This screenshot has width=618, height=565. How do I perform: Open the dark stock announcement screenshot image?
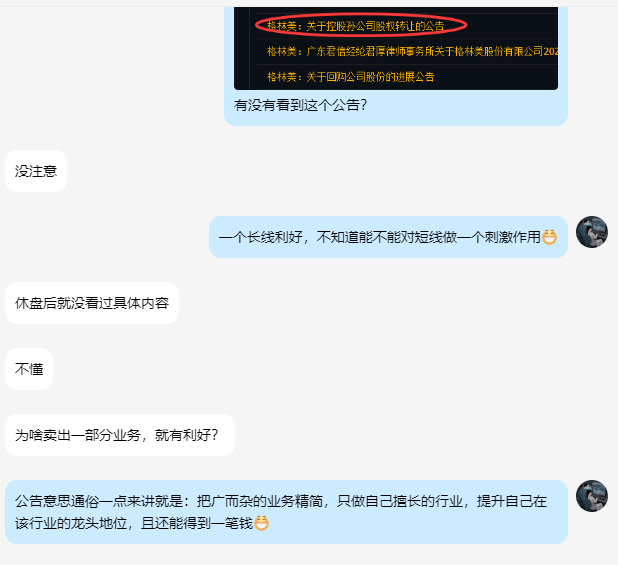[x=396, y=48]
